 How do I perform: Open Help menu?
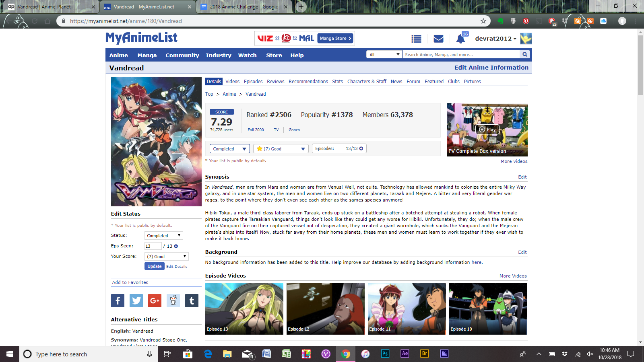pyautogui.click(x=297, y=55)
